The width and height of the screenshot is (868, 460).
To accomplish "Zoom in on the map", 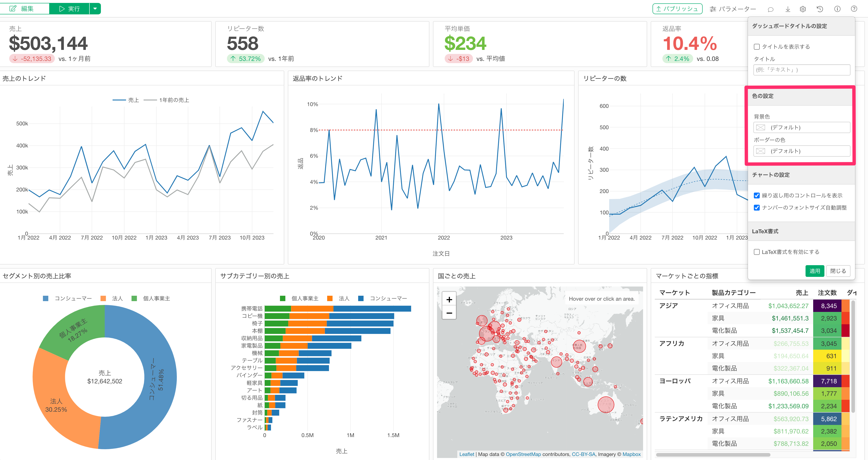I will pos(449,300).
